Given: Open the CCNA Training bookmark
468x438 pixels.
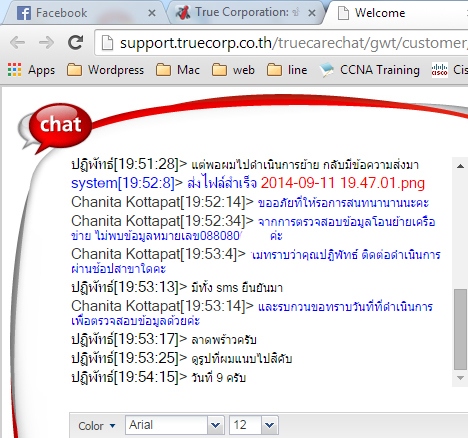Looking at the screenshot, I should coord(370,70).
